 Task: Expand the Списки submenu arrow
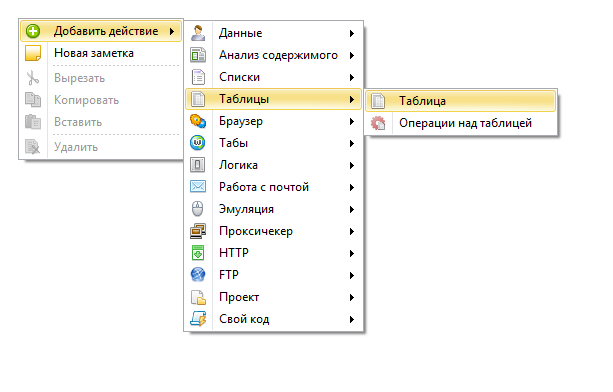pyautogui.click(x=352, y=77)
